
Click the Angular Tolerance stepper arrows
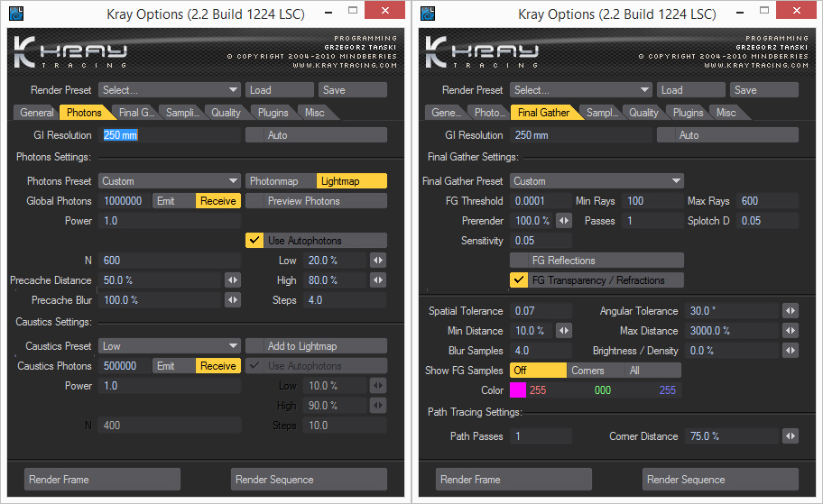point(790,311)
